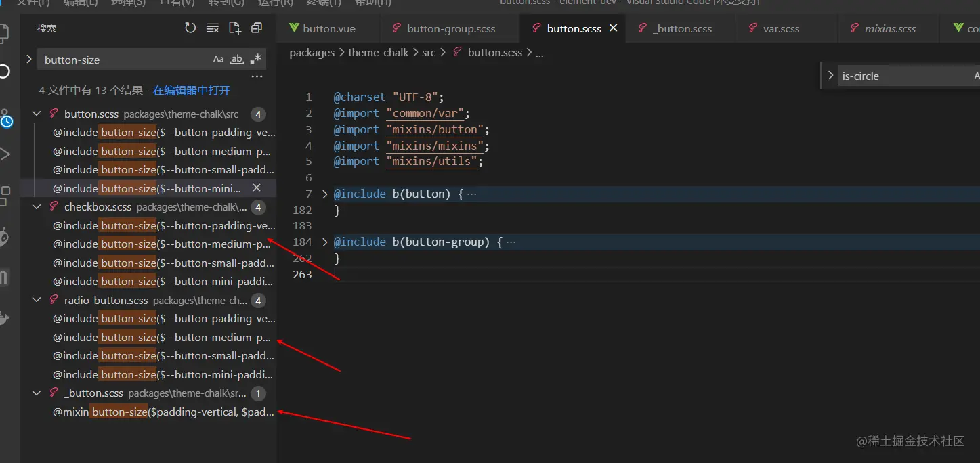Open radio-button.scss result button-mini-paddi...
The width and height of the screenshot is (980, 463).
point(163,374)
